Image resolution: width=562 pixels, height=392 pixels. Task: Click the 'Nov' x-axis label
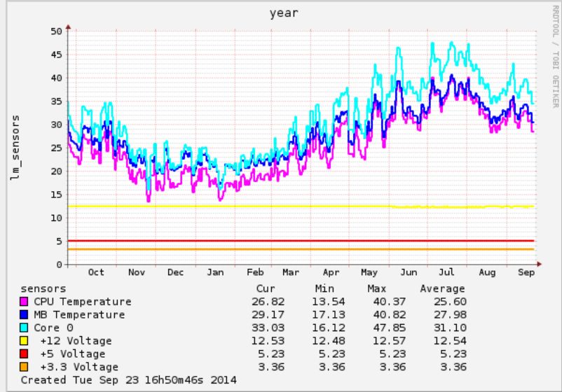click(x=137, y=272)
